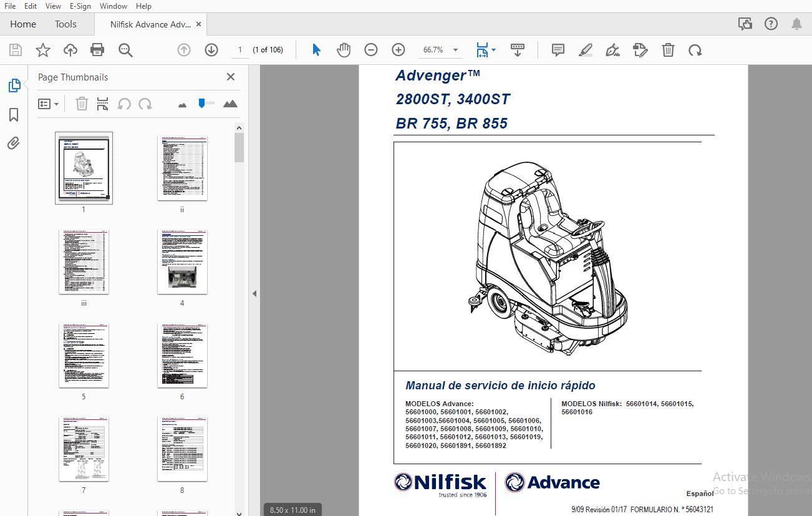This screenshot has height=516, width=812.
Task: Select page 1 thumbnail
Action: [x=84, y=168]
